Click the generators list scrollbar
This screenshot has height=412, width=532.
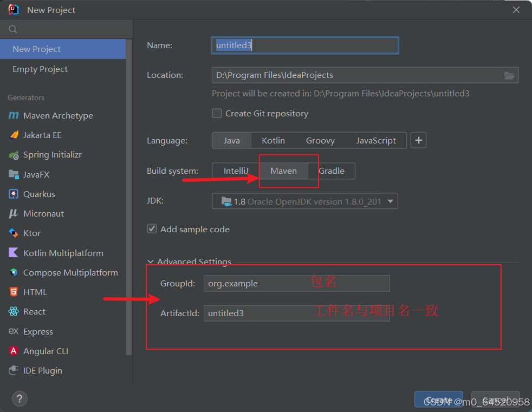tap(128, 197)
